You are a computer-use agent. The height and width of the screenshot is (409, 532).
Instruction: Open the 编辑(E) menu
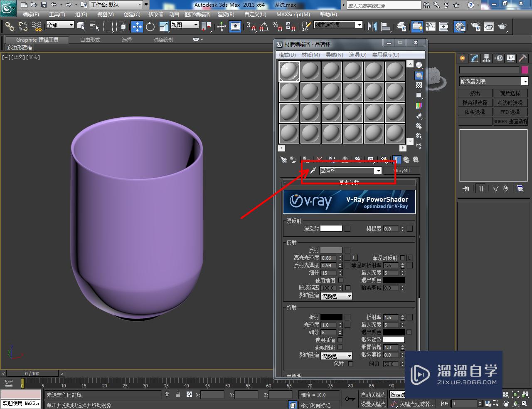click(x=31, y=14)
